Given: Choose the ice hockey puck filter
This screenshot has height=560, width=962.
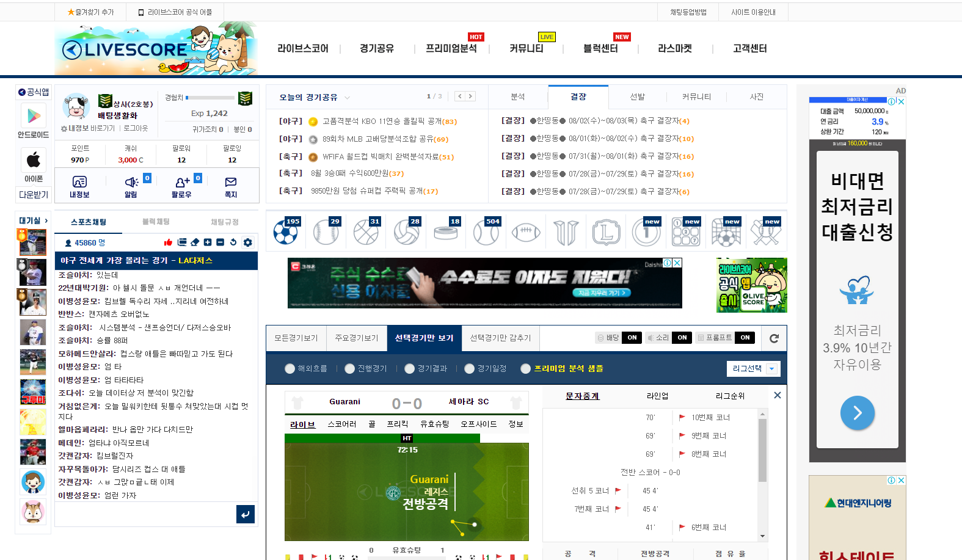Looking at the screenshot, I should (446, 232).
